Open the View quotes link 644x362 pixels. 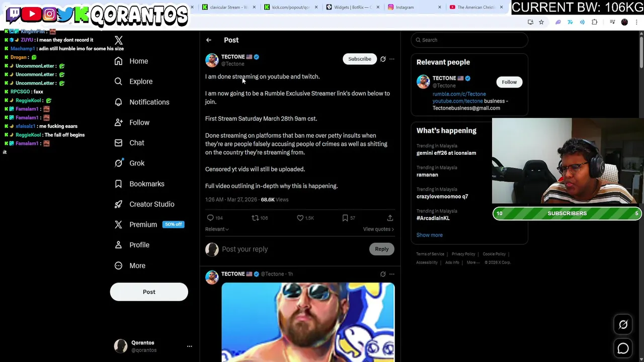[378, 229]
